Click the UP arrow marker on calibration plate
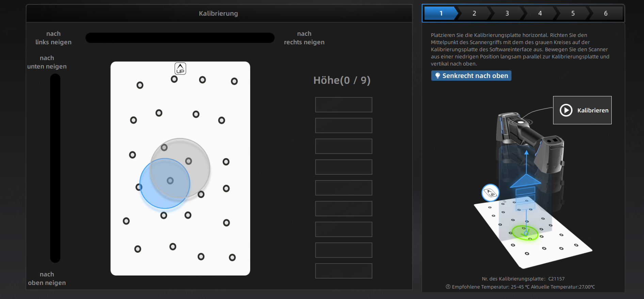644x299 pixels. point(180,68)
